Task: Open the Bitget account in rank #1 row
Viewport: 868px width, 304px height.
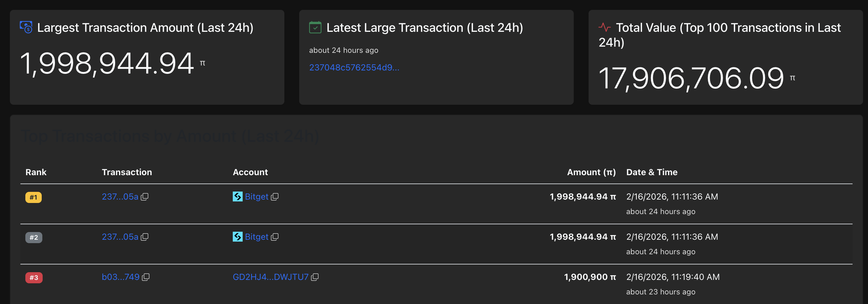Action: click(x=257, y=196)
